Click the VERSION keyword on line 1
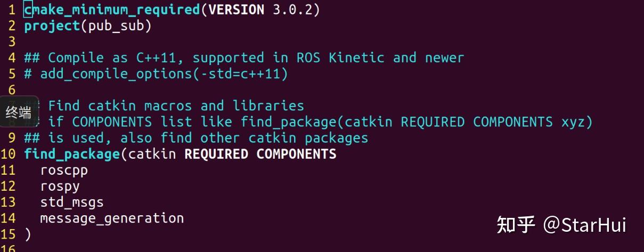The width and height of the screenshot is (644, 252). tap(237, 10)
